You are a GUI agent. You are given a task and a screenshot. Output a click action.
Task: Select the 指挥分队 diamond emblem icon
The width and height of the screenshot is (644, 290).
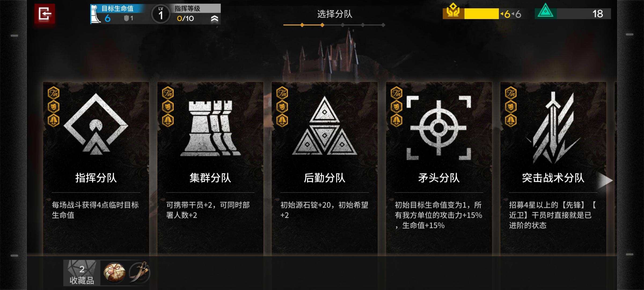[x=96, y=124]
